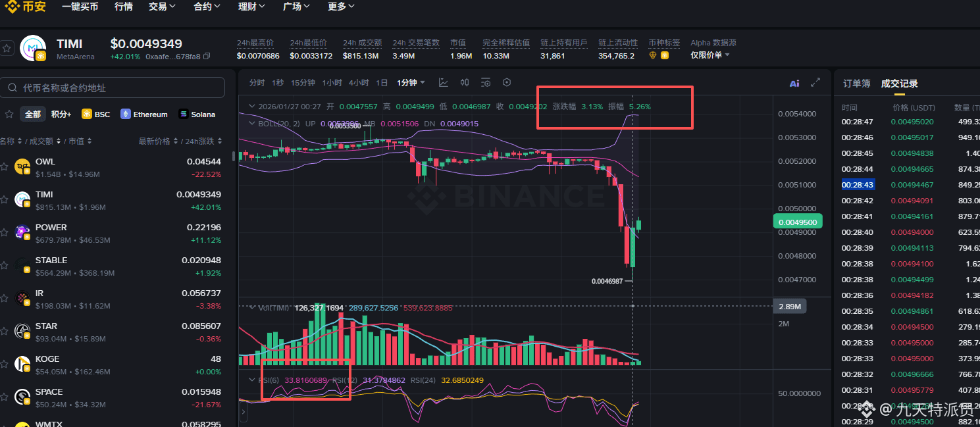Switch chart interval to 1小时
Viewport: 980px width, 427px height.
click(332, 82)
